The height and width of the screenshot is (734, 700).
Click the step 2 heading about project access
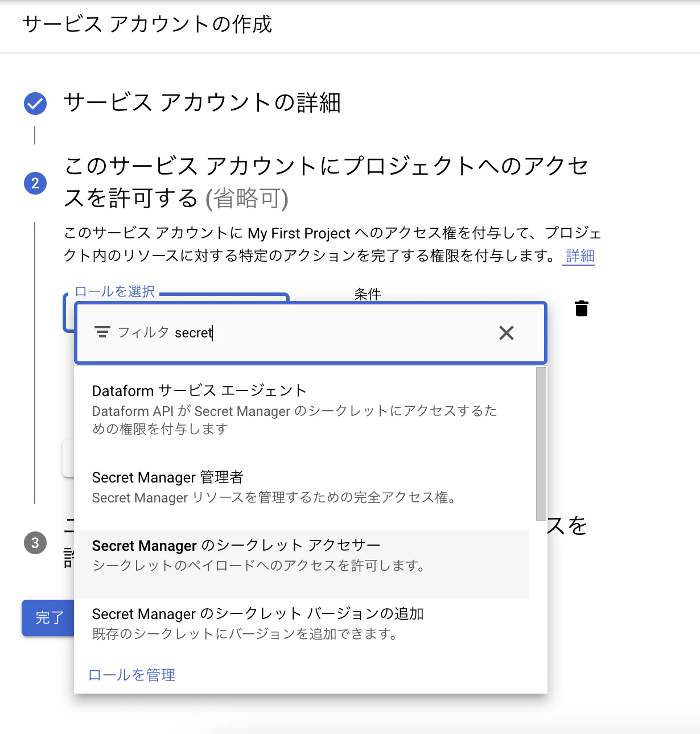(326, 182)
